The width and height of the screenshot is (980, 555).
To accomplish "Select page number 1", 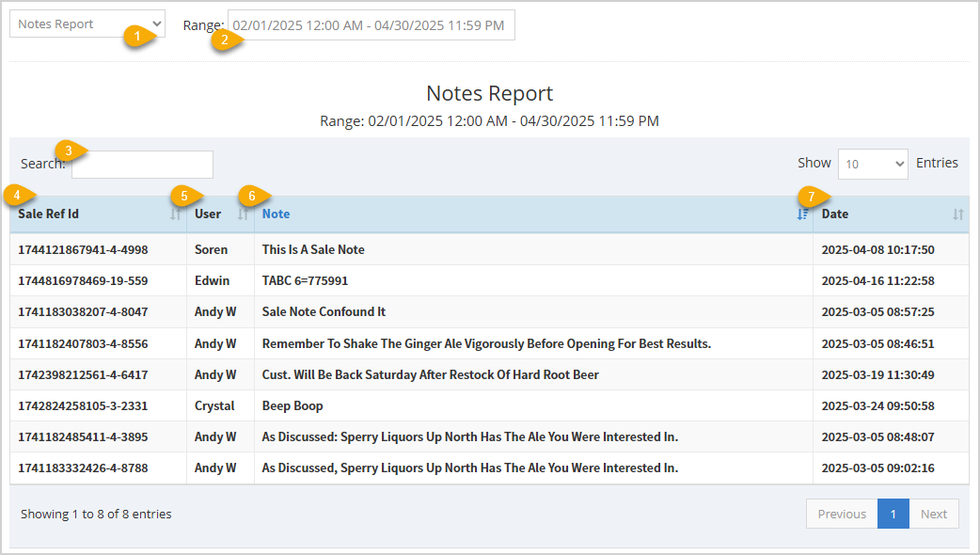I will 893,514.
